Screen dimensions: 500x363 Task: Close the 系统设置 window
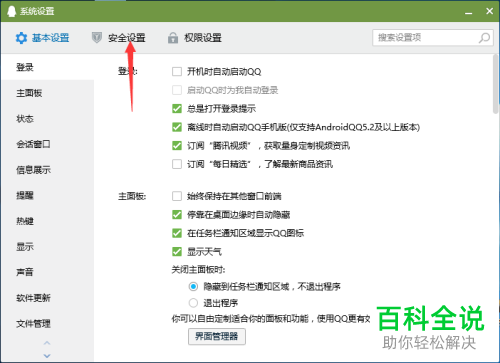(489, 11)
